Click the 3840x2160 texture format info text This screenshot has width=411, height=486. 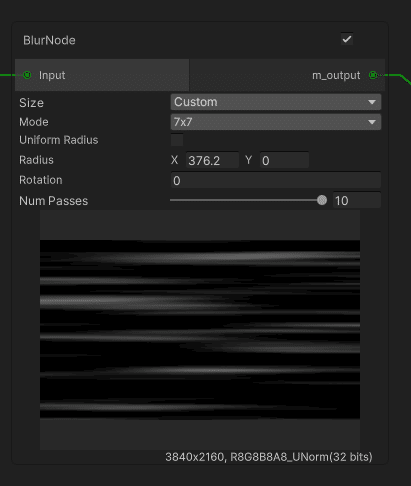point(269,457)
